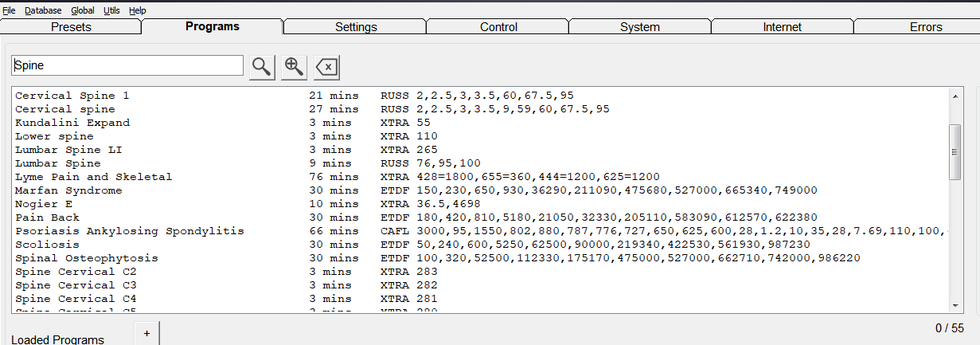Click the magnifier-plus search within results icon

pos(294,67)
